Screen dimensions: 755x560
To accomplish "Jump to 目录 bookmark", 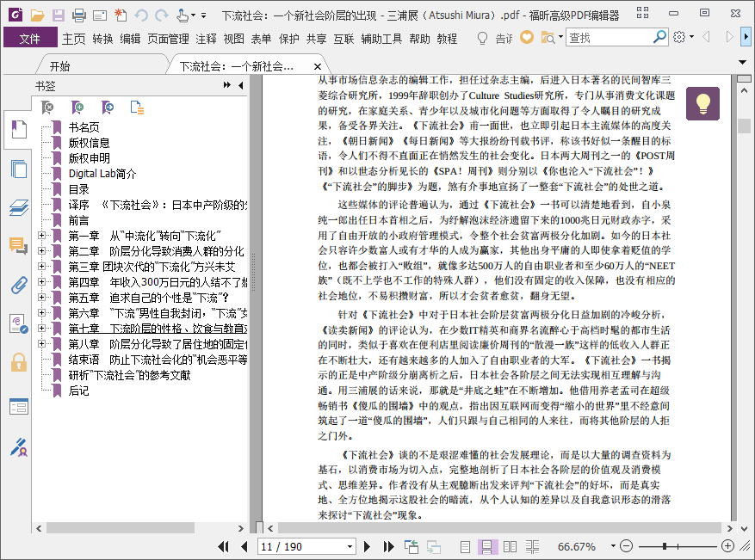I will pyautogui.click(x=78, y=189).
